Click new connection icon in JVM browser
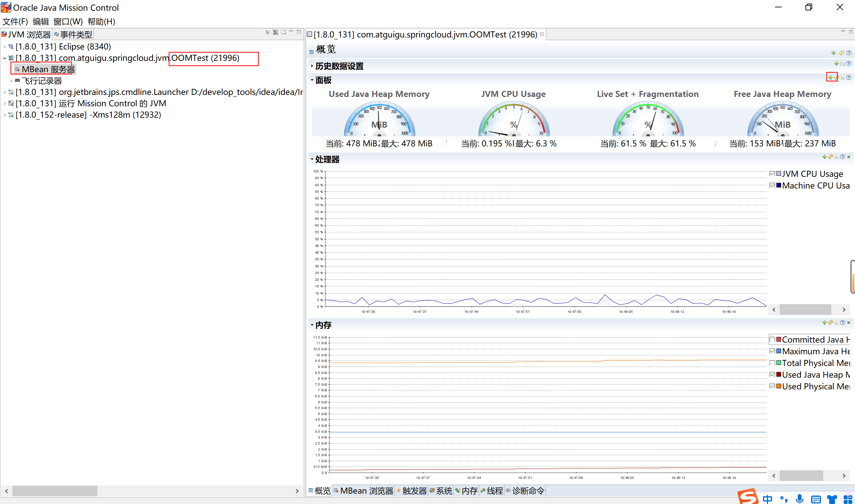Screen dimensions: 855x504 click(276, 32)
